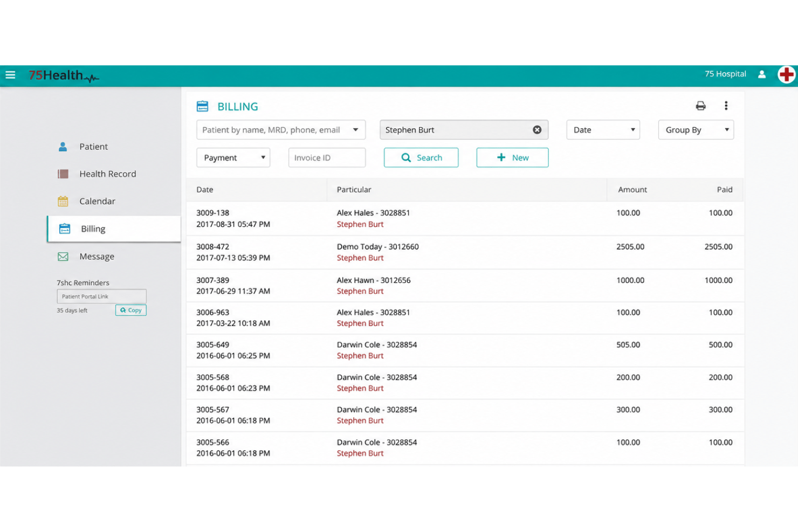Click the Search button

421,157
